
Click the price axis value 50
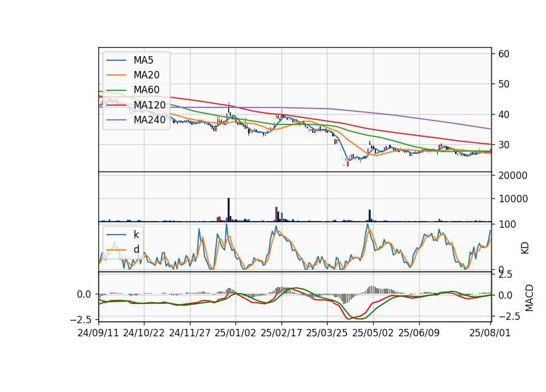tap(504, 84)
